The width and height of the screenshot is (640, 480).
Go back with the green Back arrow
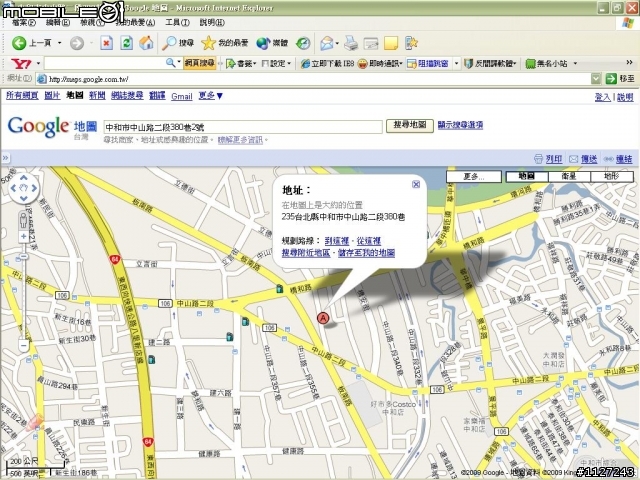tap(19, 43)
